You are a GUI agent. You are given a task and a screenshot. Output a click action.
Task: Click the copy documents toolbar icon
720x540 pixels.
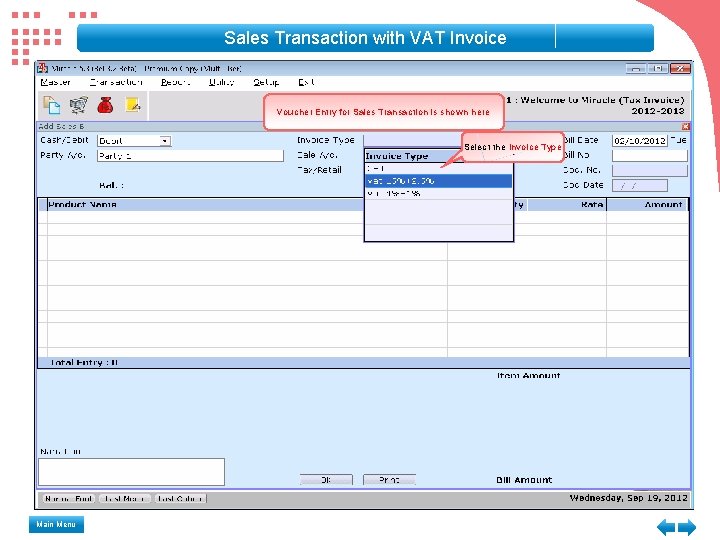[51, 105]
